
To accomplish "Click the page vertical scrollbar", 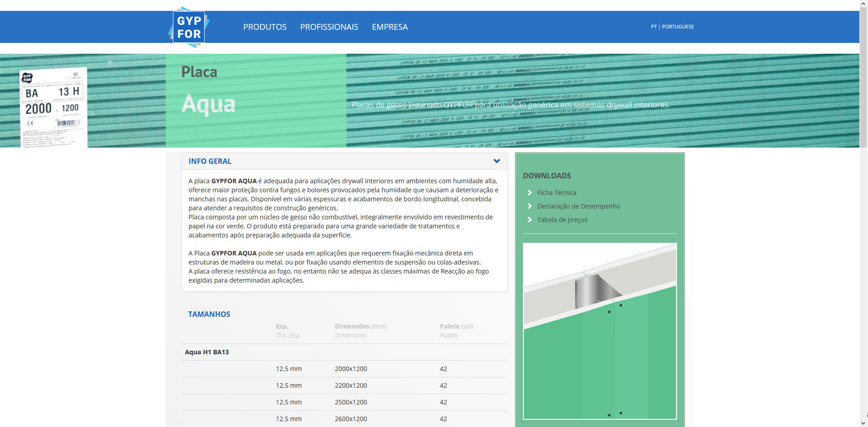I will 863,78.
